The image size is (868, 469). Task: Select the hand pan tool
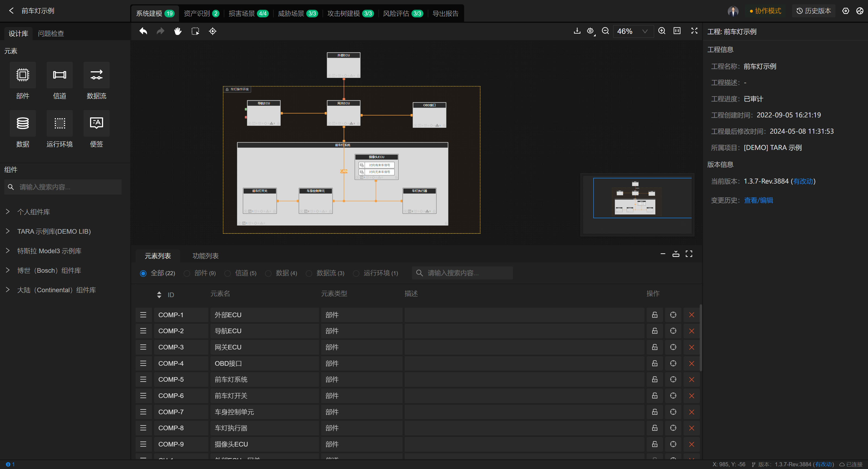[x=178, y=31]
